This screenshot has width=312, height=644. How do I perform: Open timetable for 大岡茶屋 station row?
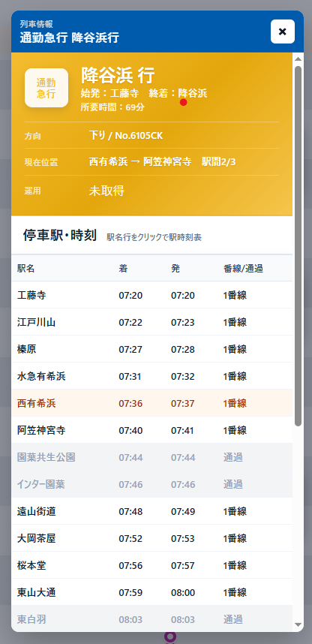(x=152, y=538)
